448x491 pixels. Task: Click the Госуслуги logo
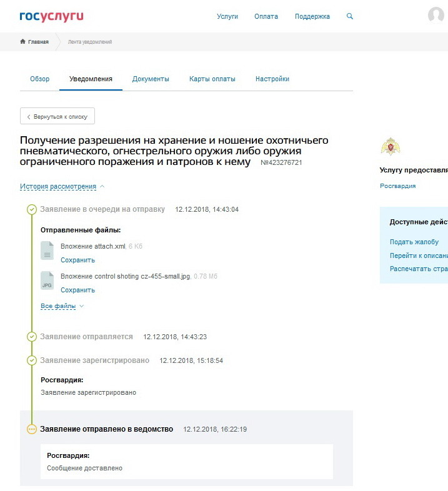(51, 16)
